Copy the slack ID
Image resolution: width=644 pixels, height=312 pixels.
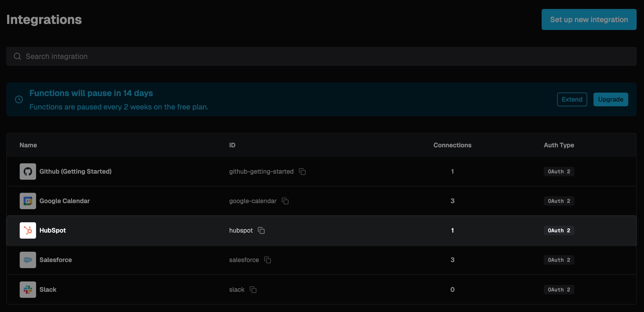click(253, 290)
